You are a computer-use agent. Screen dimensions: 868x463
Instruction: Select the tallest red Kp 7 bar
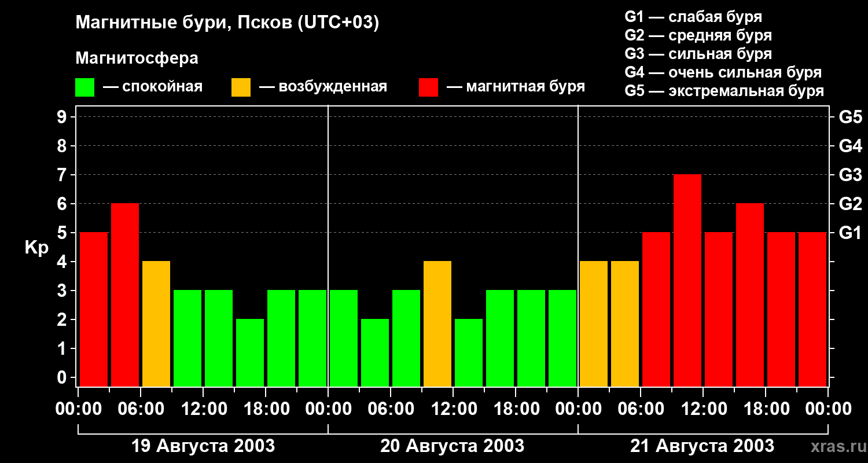[687, 280]
